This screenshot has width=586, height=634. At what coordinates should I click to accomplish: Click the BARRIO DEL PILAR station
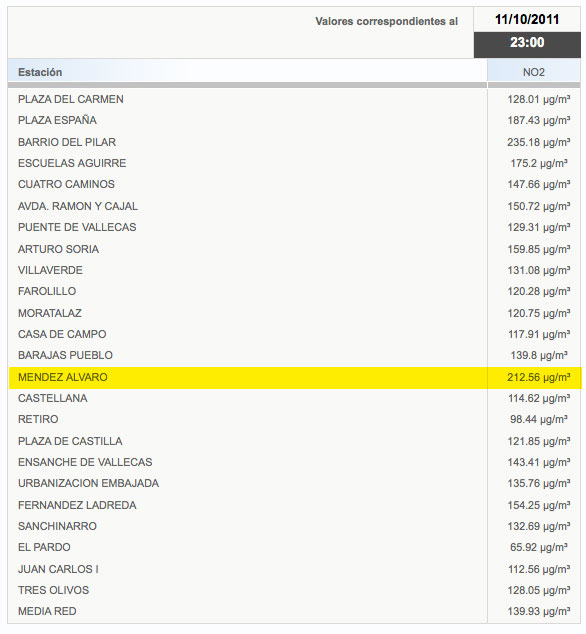[67, 142]
